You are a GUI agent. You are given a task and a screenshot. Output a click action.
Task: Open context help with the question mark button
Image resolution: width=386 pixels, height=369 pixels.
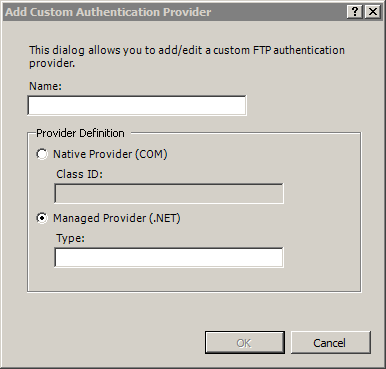[x=355, y=12]
